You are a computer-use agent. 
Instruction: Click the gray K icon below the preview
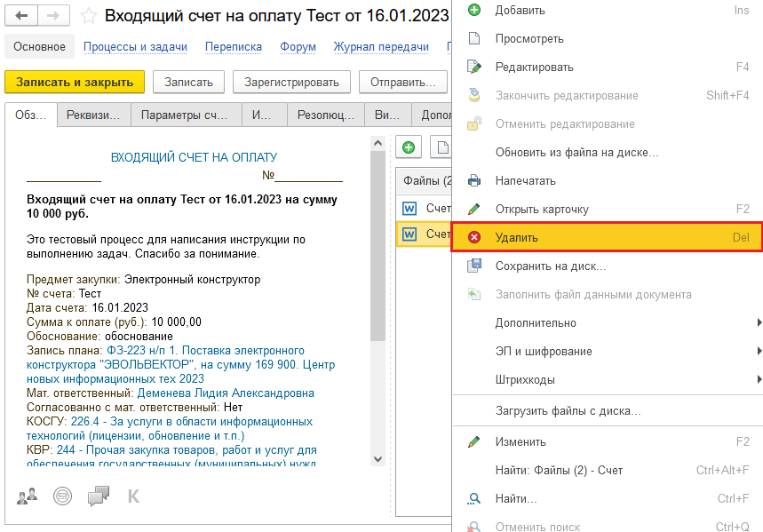pos(134,496)
